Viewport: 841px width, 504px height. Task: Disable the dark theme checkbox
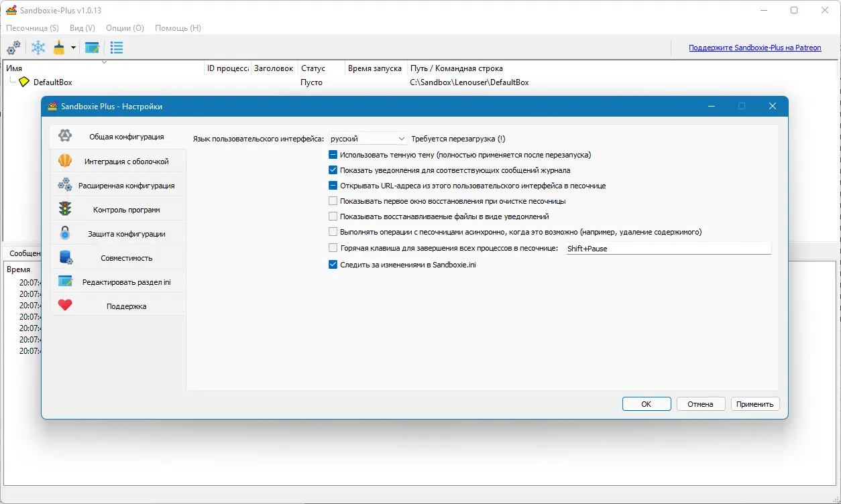[333, 154]
